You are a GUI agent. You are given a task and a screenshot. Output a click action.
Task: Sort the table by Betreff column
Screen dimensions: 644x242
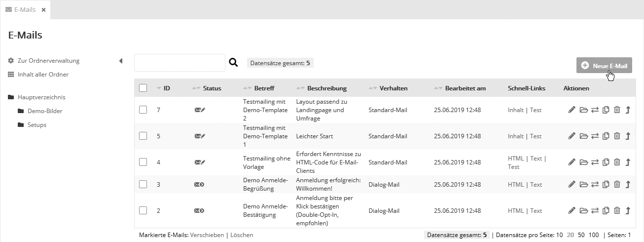tap(264, 88)
